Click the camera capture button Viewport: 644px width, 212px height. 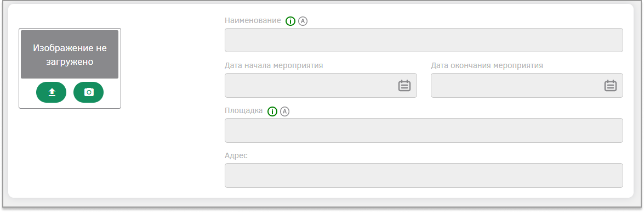click(x=89, y=92)
